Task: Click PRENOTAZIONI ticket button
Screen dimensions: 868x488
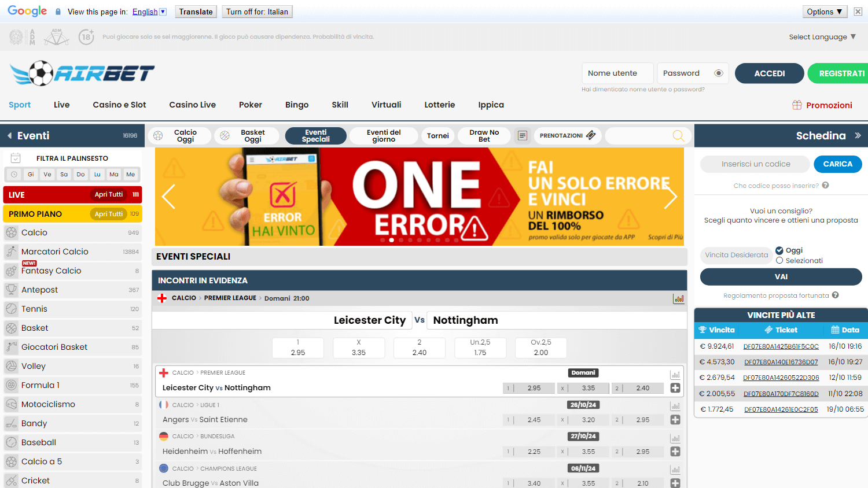Action: pyautogui.click(x=568, y=136)
